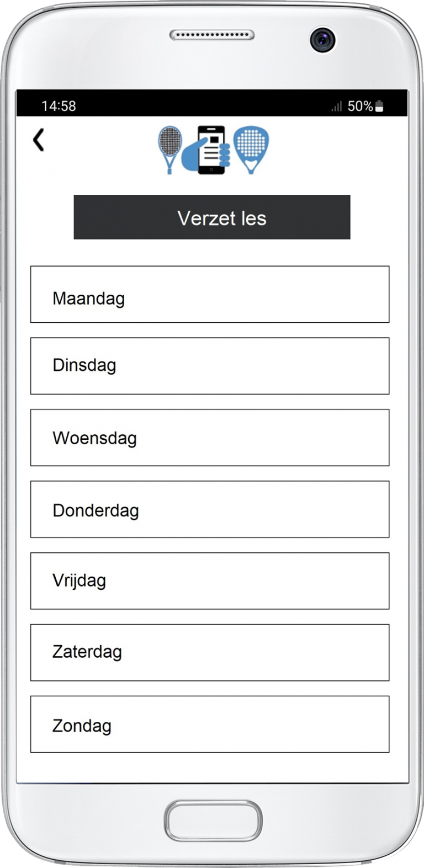Image resolution: width=424 pixels, height=868 pixels.
Task: Click the Verzet les header bar
Action: click(212, 217)
